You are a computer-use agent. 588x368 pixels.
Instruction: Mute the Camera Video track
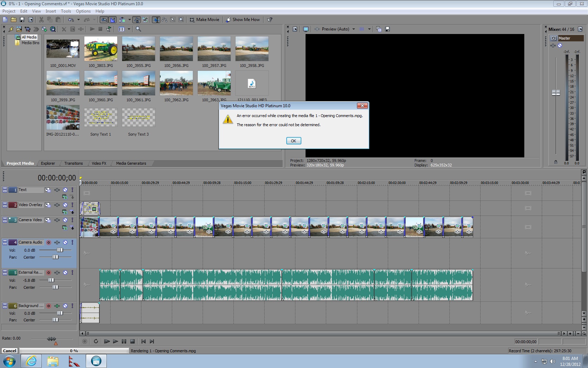click(x=65, y=220)
